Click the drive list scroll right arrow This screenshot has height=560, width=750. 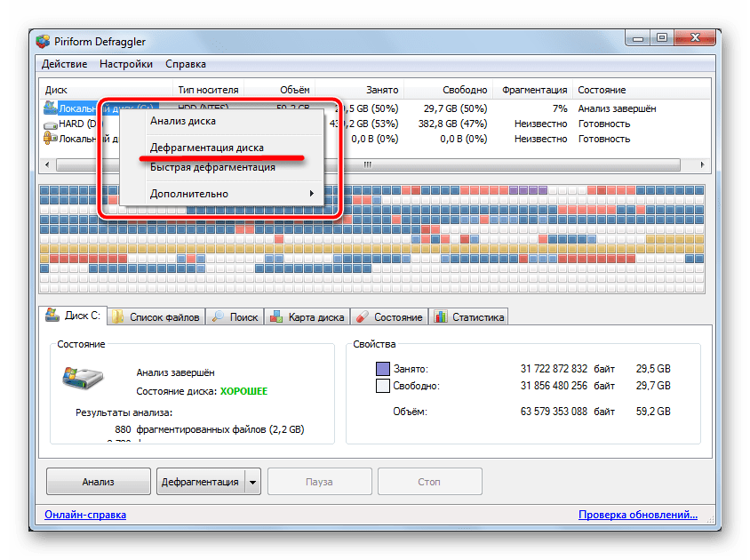[702, 164]
